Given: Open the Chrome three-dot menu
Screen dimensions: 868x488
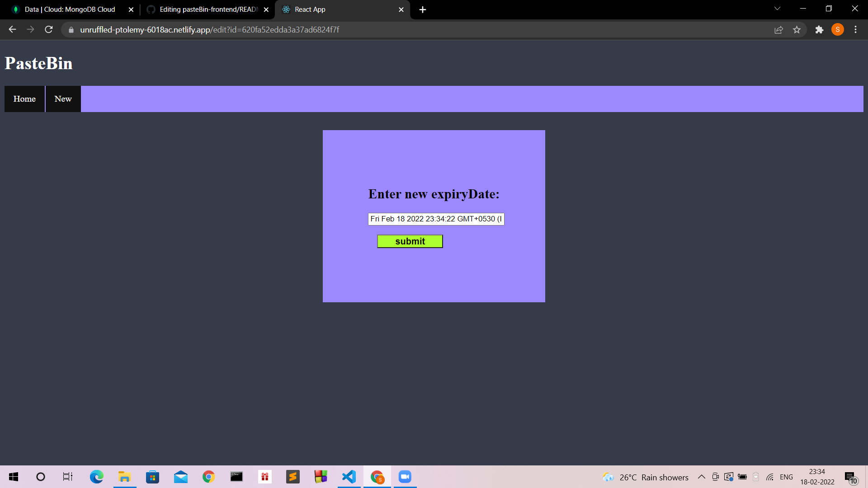Looking at the screenshot, I should (x=855, y=29).
